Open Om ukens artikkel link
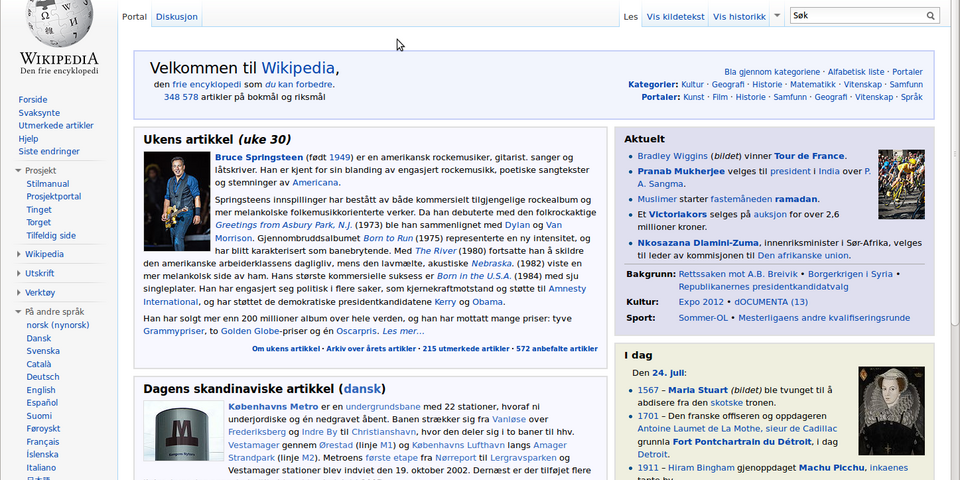Image resolution: width=960 pixels, height=480 pixels. click(x=286, y=349)
